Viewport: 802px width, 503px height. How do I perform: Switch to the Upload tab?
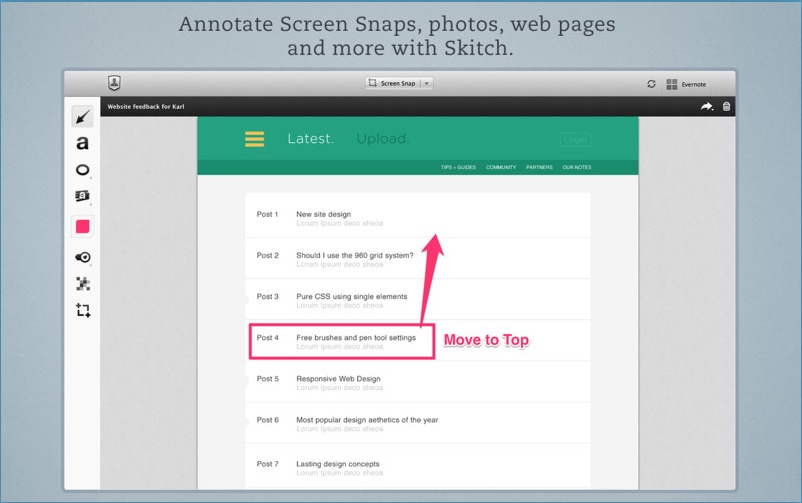(382, 139)
